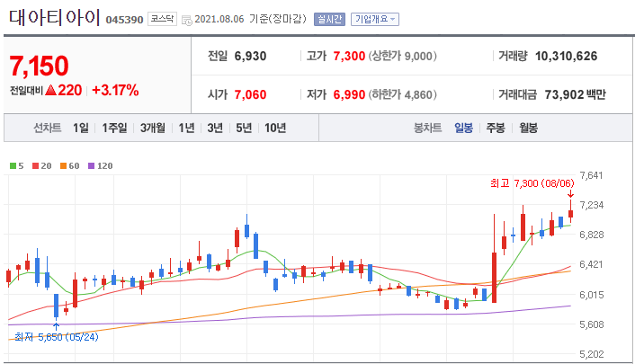635x364 pixels.
Task: Click the stock name 대아티아이
Action: point(54,17)
